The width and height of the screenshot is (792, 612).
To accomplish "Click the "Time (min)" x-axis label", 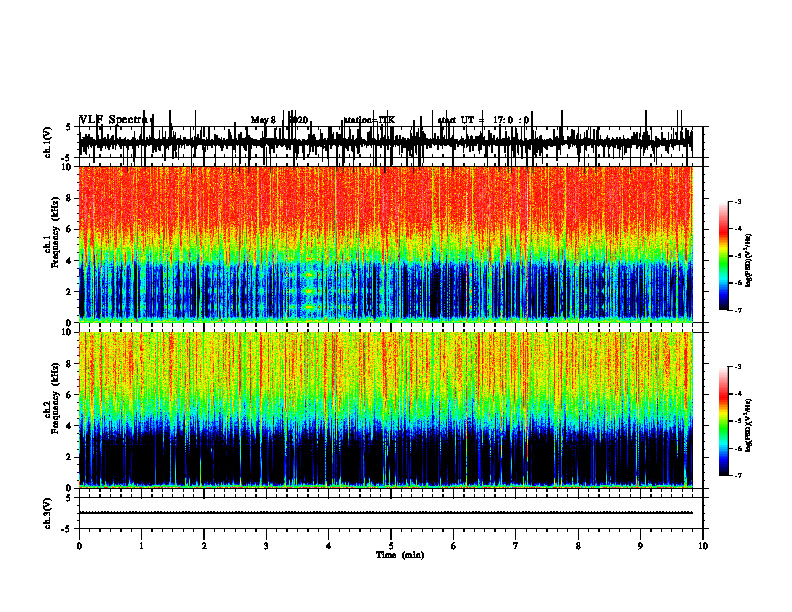I will tap(400, 555).
